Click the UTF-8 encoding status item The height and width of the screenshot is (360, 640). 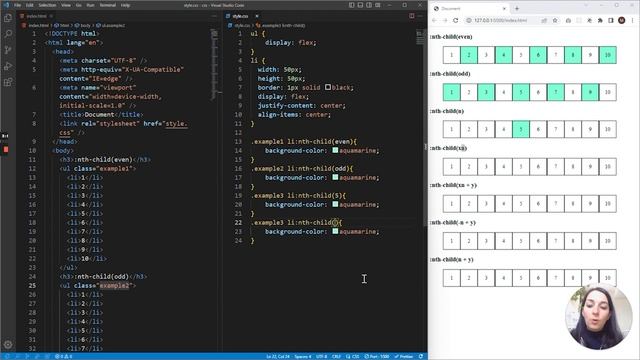(x=322, y=356)
